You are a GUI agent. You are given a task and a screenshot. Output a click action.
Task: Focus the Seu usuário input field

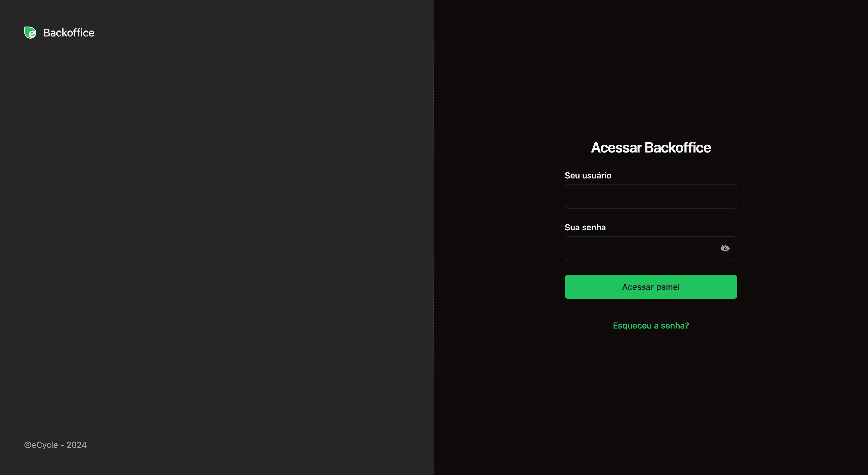click(x=651, y=197)
